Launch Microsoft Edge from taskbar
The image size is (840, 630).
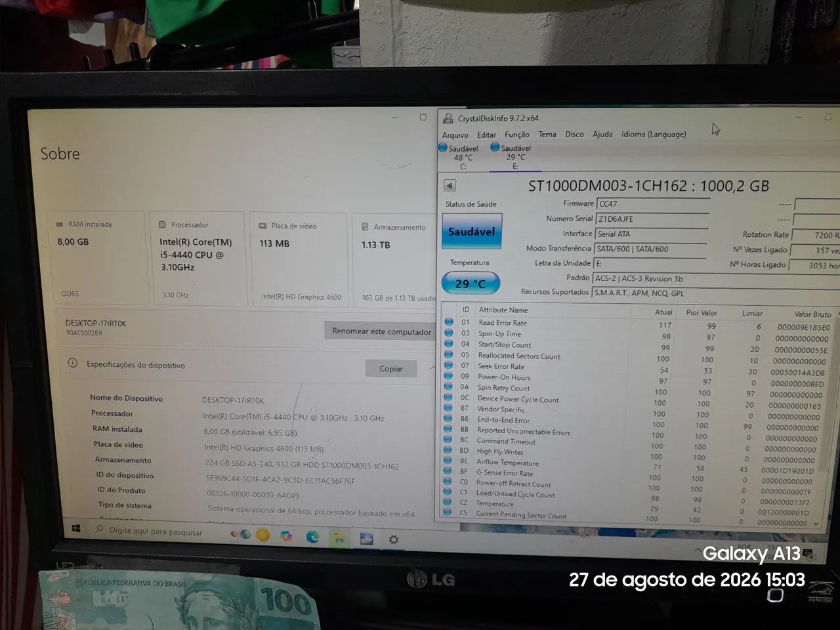(312, 537)
